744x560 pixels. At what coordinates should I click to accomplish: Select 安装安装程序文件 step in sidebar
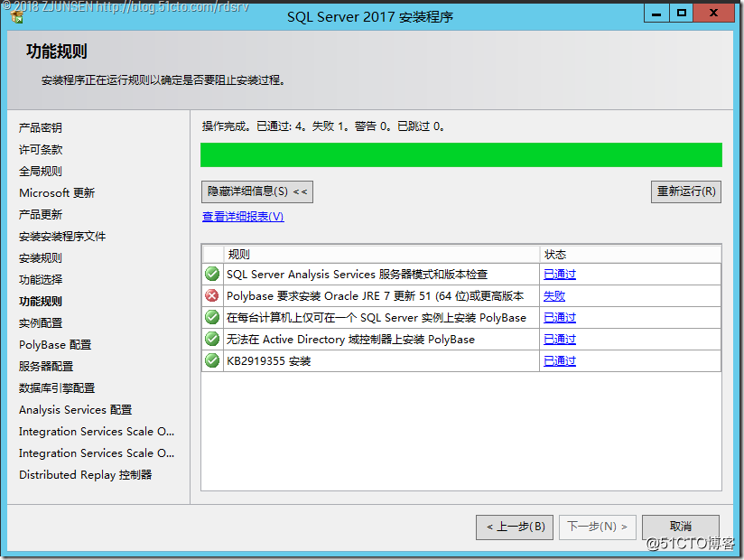62,237
